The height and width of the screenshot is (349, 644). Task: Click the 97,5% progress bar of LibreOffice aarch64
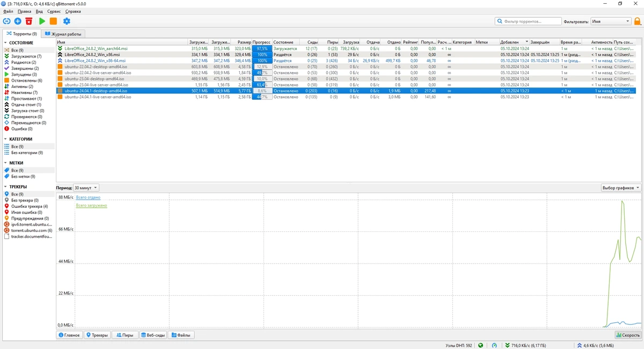tap(262, 48)
